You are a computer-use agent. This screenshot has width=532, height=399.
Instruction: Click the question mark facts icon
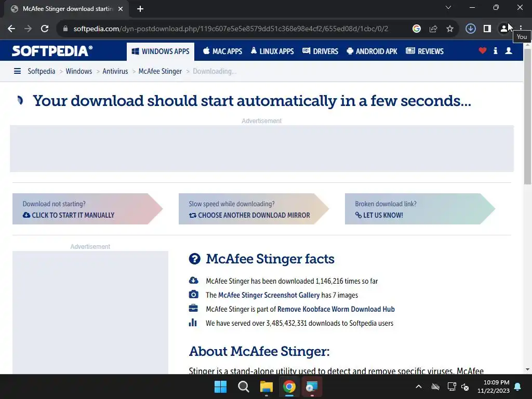point(195,259)
